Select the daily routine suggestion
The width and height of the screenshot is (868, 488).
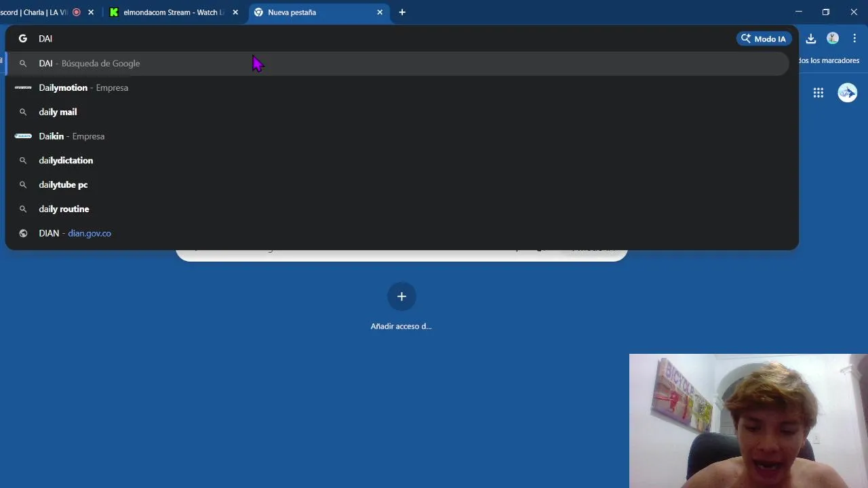(397, 209)
